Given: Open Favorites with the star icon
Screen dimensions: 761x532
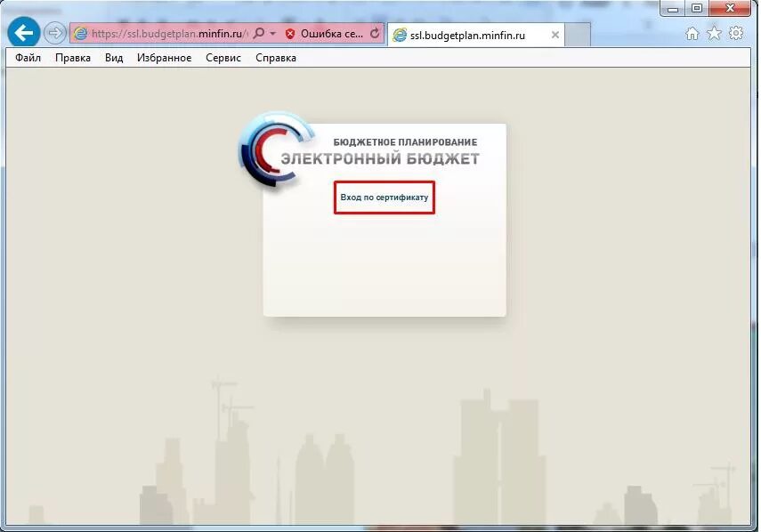Looking at the screenshot, I should (x=714, y=33).
